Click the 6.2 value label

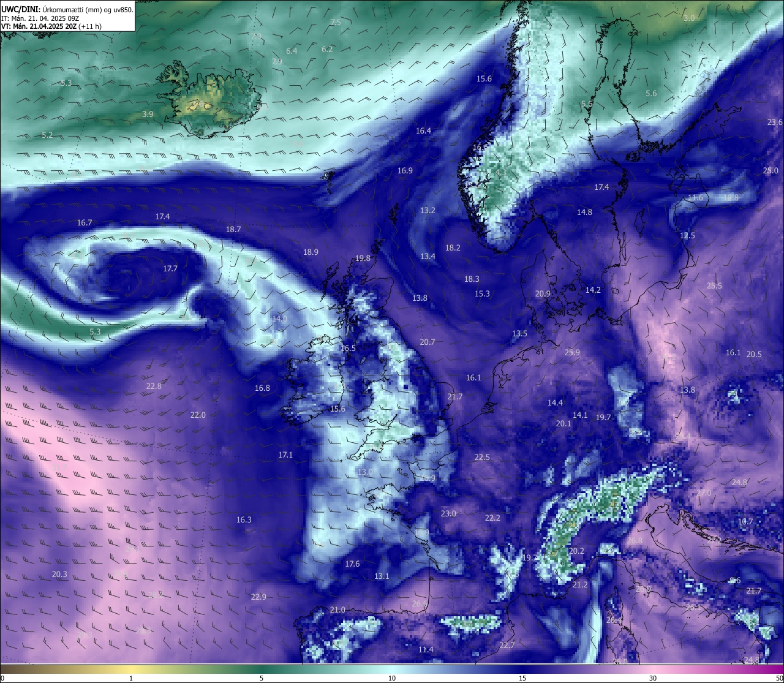point(327,49)
